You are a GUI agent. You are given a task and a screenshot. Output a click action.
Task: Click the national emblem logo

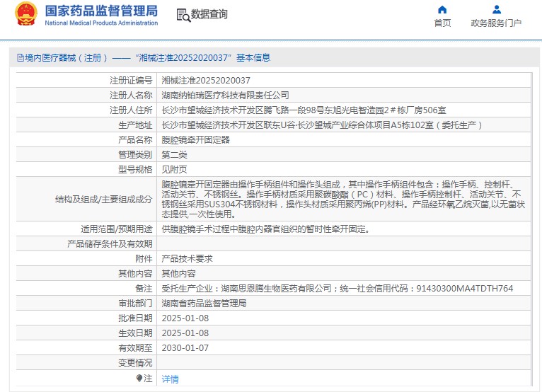[x=25, y=14]
